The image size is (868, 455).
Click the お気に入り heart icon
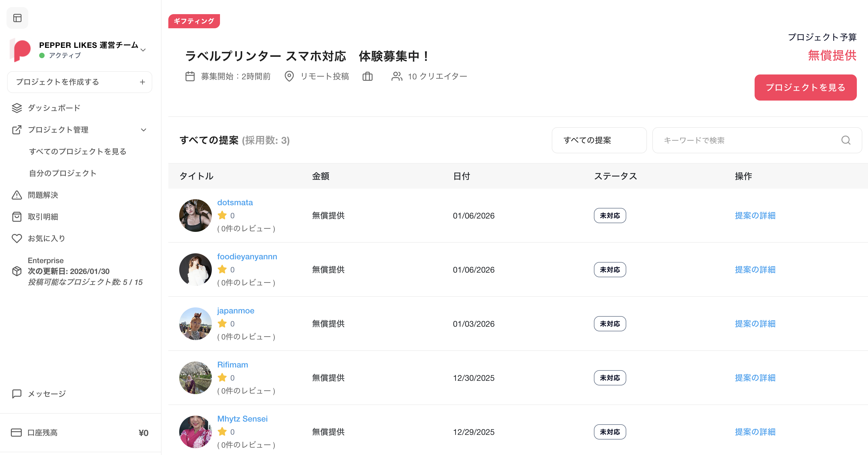click(x=17, y=238)
